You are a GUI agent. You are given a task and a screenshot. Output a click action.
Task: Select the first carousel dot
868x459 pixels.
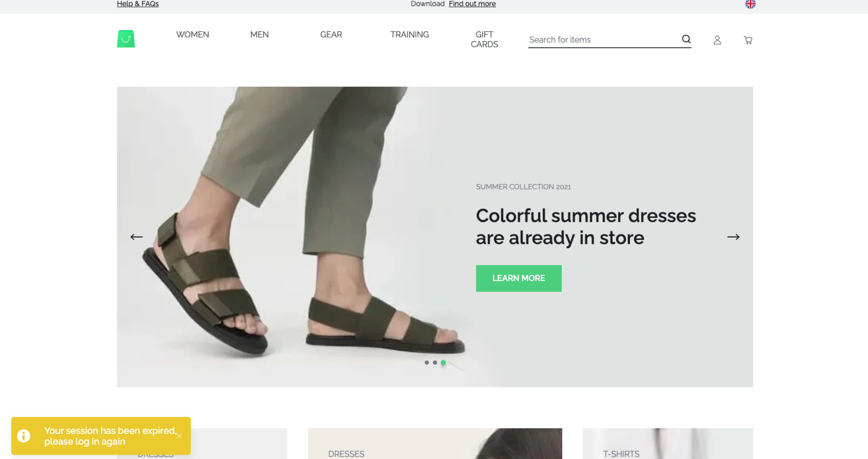pos(427,363)
